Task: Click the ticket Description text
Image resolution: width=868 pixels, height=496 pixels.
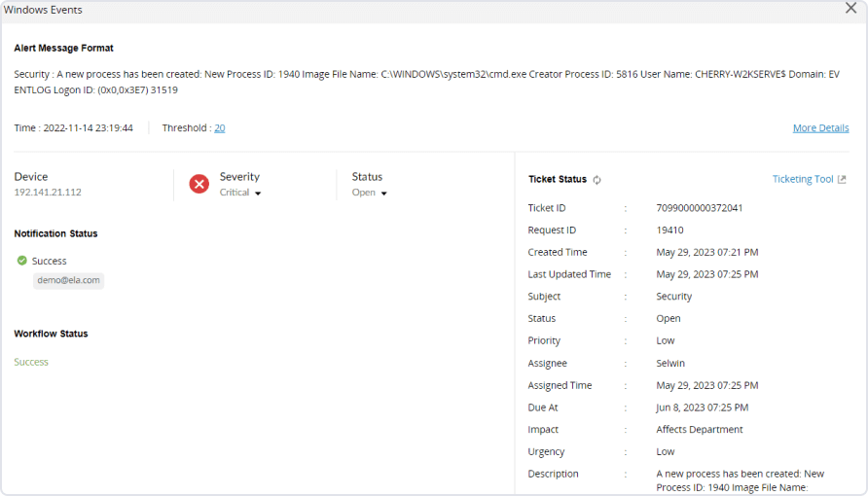Action: (740, 479)
